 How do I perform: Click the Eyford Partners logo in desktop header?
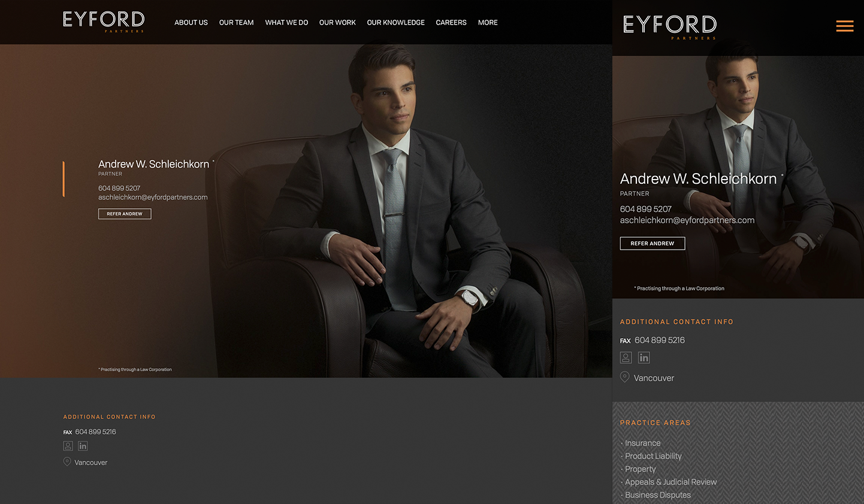(x=104, y=21)
